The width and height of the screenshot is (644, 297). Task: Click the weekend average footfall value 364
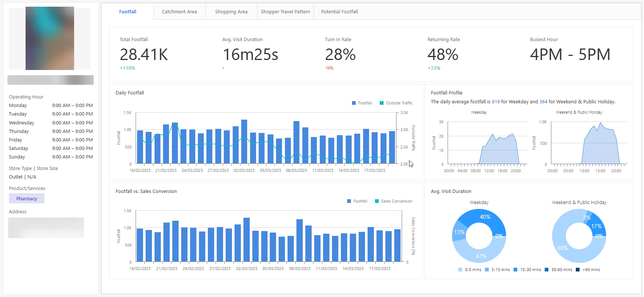pos(543,101)
